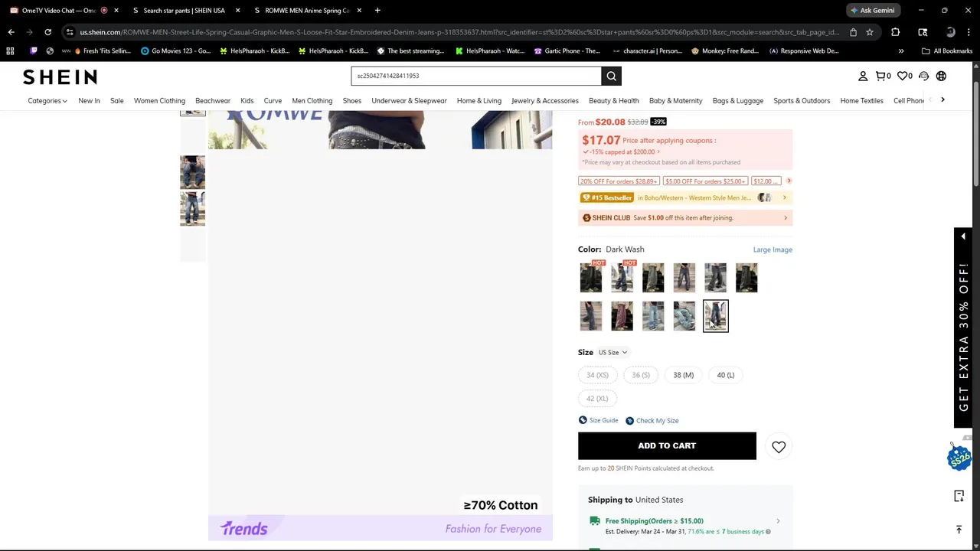Open a new browser tab
Screen dimensions: 980x551
(377, 10)
